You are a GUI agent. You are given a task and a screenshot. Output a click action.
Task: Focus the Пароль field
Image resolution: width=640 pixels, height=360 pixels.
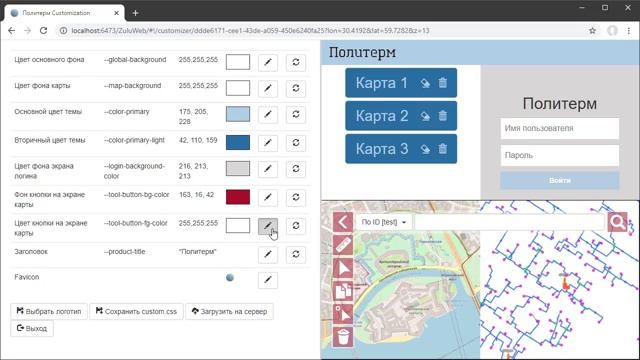560,156
